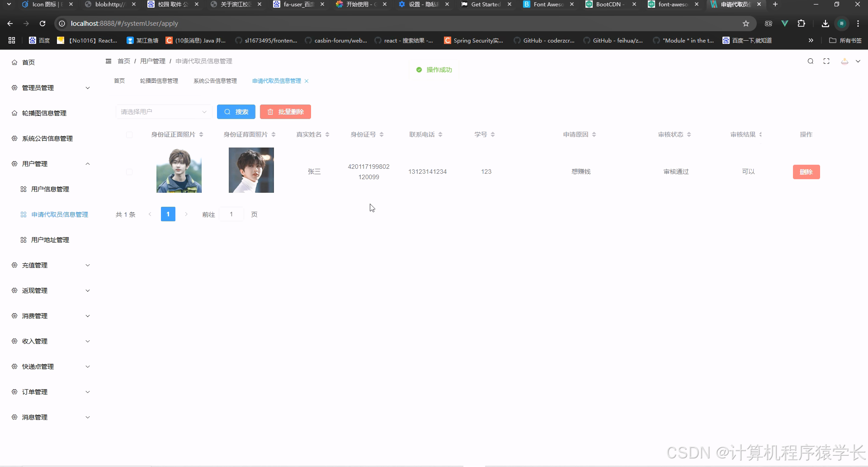
Task: Click the 前往 page number input
Action: [231, 214]
